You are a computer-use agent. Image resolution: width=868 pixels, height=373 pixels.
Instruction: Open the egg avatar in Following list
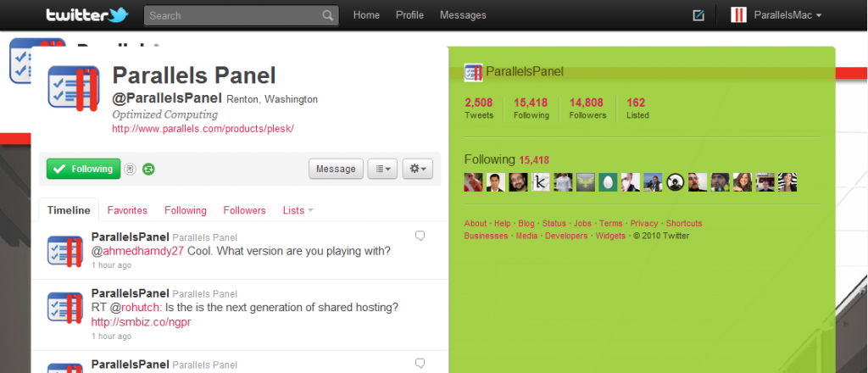[607, 182]
